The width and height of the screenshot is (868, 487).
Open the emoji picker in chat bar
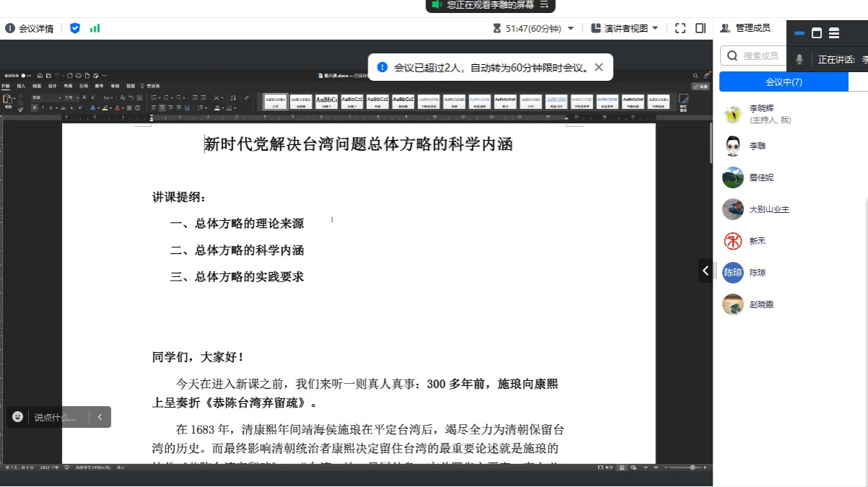17,417
